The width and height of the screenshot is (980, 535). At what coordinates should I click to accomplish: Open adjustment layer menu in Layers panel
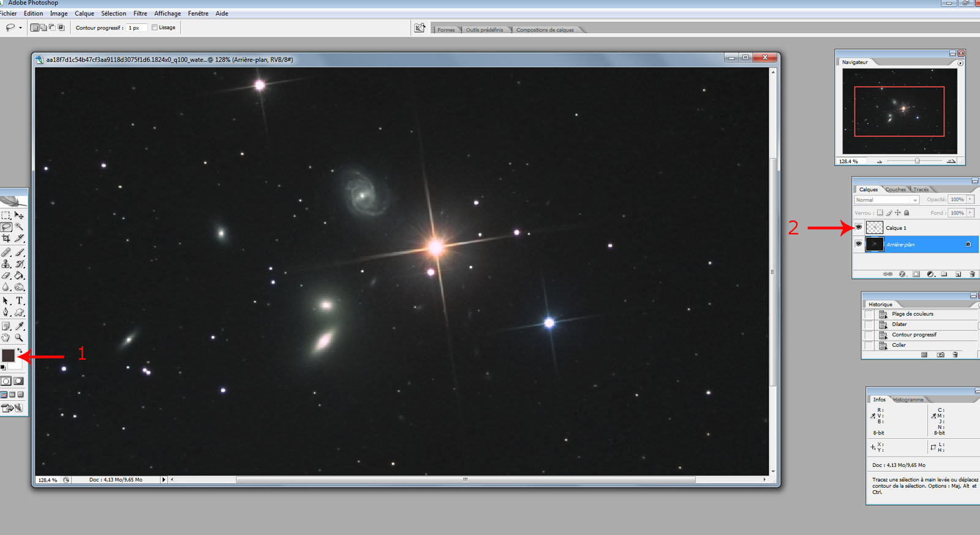pos(930,274)
